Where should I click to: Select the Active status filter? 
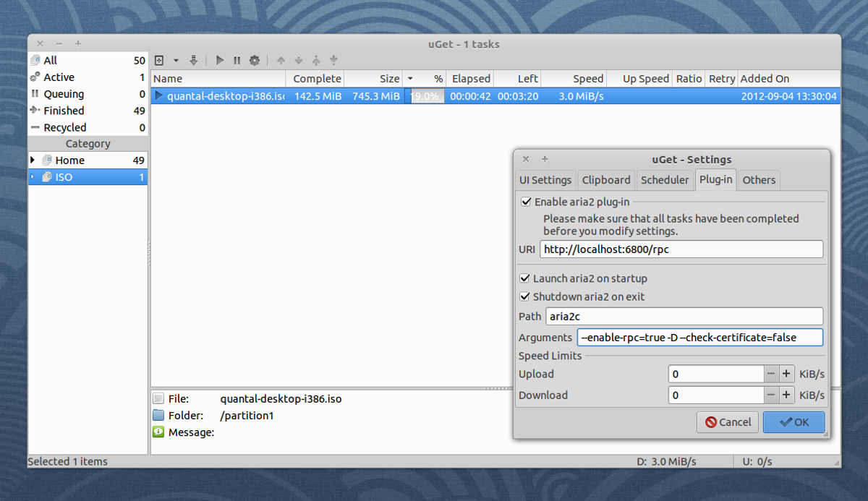pyautogui.click(x=88, y=77)
